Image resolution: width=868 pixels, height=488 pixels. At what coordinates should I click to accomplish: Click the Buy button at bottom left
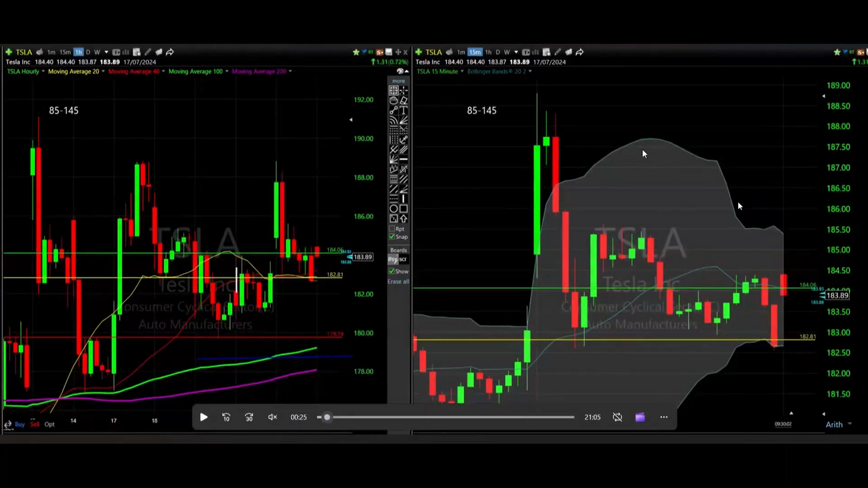point(20,424)
